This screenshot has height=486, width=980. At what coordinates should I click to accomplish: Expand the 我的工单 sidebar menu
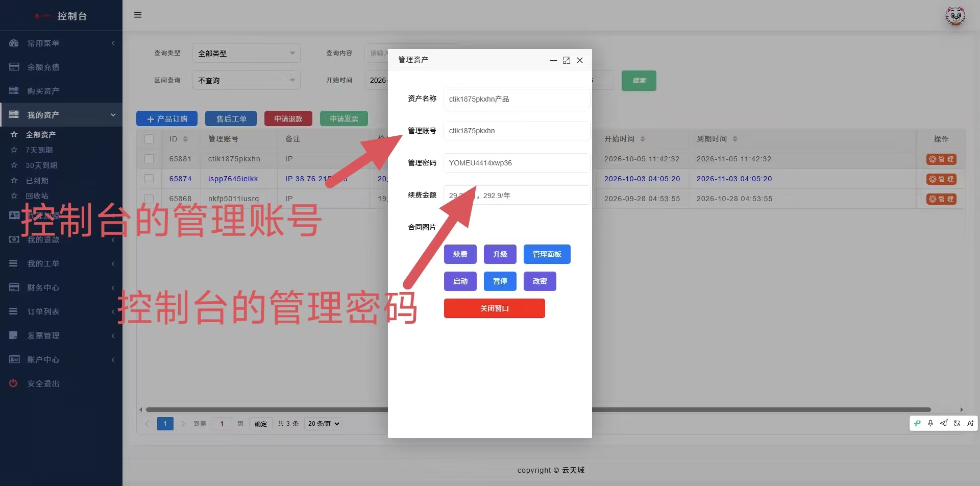pos(61,263)
